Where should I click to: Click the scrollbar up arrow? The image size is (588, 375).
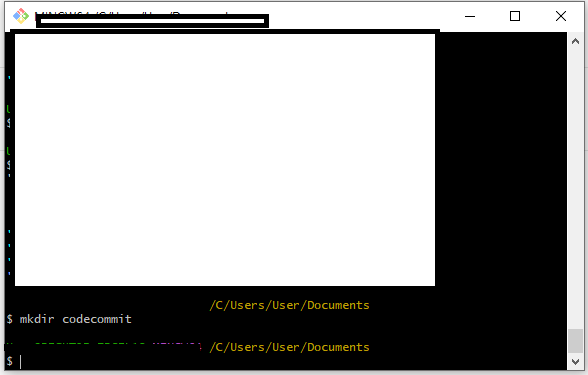pos(575,42)
